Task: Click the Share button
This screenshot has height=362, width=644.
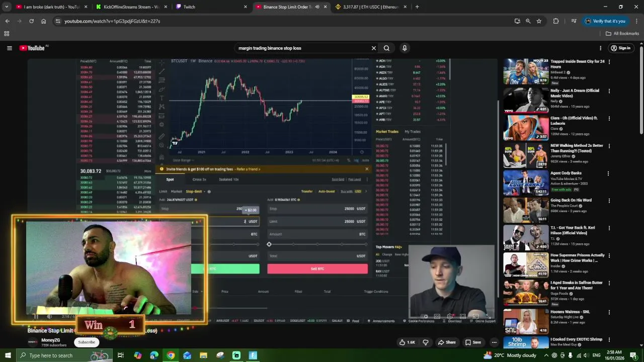Action: tap(447, 342)
